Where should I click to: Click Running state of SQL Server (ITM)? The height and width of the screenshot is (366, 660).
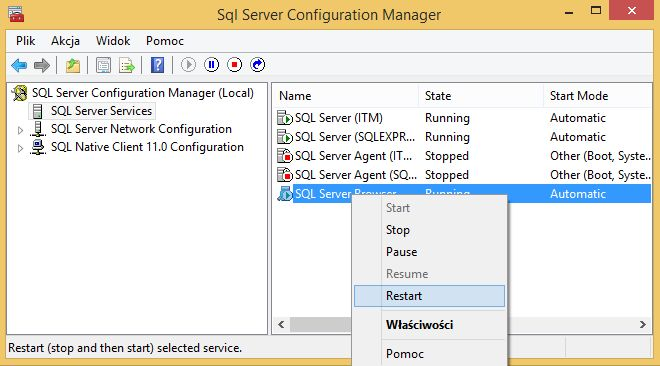click(447, 118)
